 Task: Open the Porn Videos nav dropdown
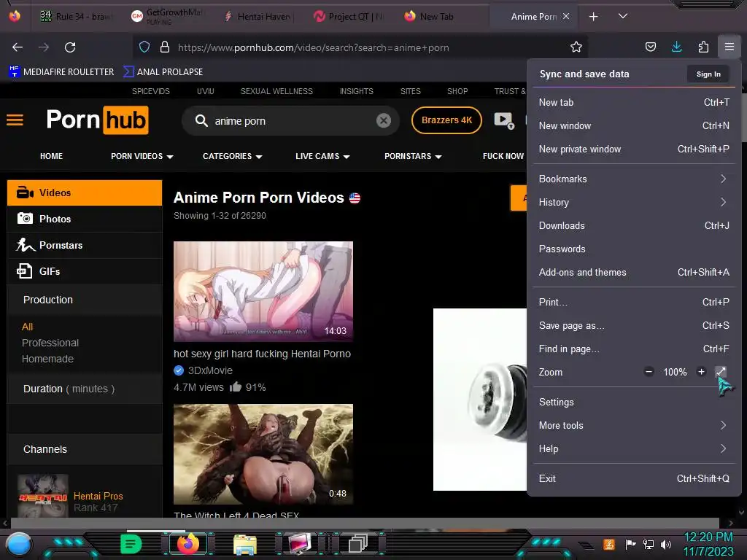(142, 156)
